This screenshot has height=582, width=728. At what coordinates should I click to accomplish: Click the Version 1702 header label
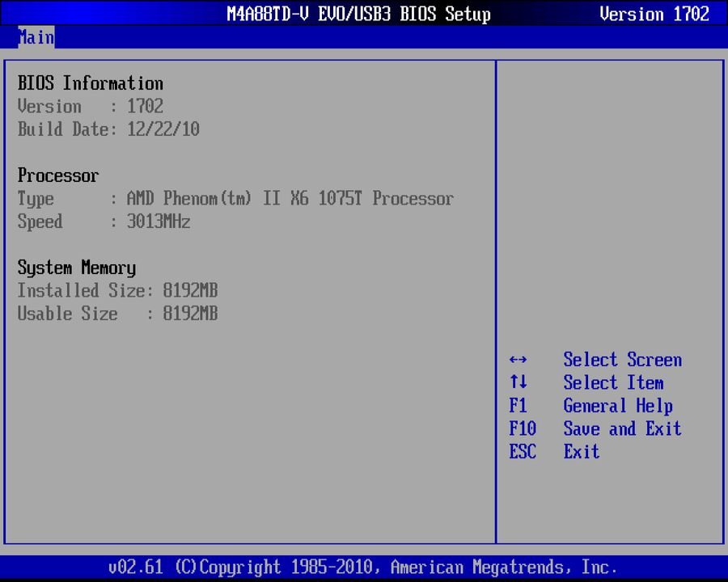click(654, 14)
